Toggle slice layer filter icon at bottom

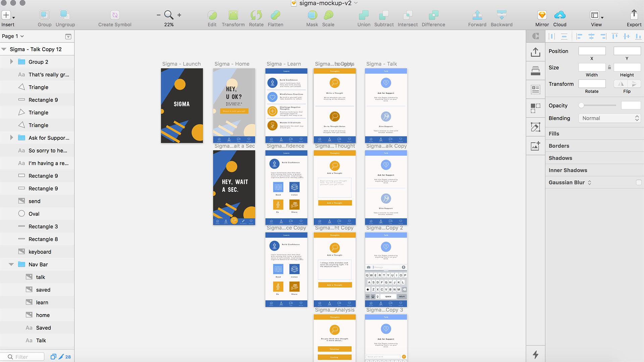61,357
